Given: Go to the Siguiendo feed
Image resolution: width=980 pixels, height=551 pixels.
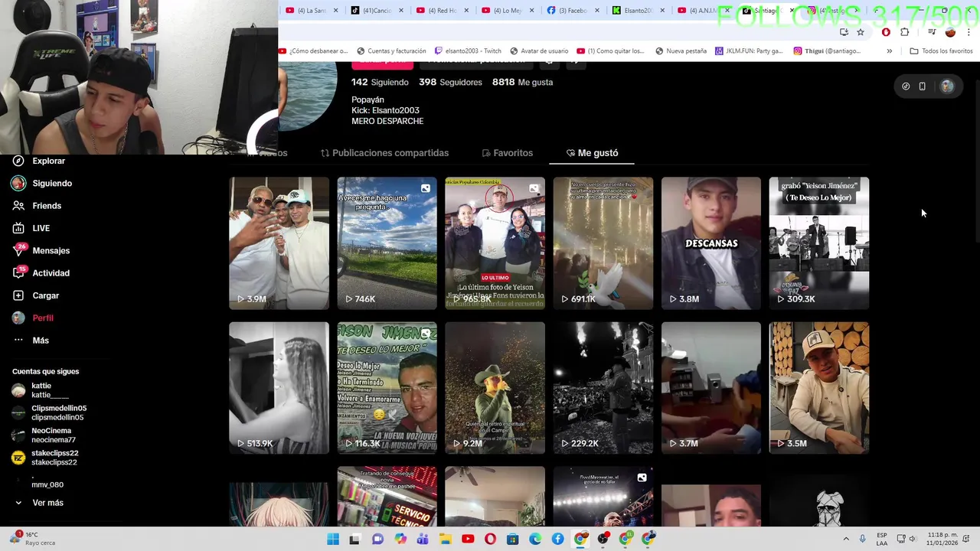Looking at the screenshot, I should (42, 184).
